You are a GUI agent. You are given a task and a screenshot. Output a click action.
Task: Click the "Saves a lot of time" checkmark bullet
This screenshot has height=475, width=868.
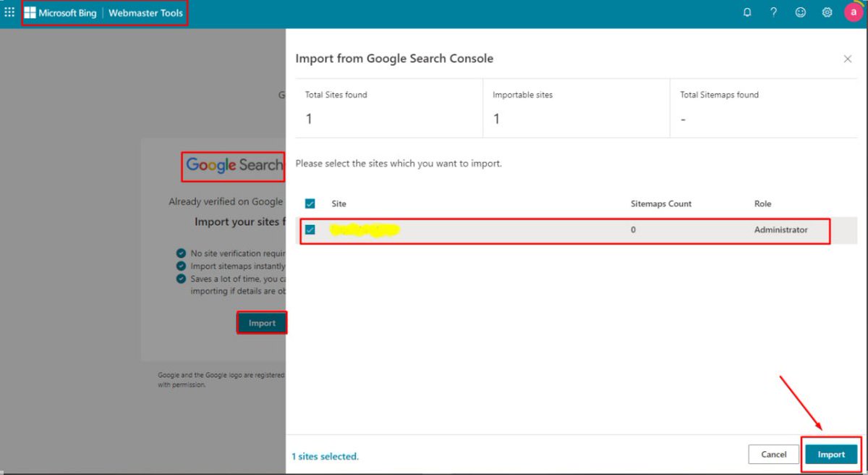(x=181, y=278)
